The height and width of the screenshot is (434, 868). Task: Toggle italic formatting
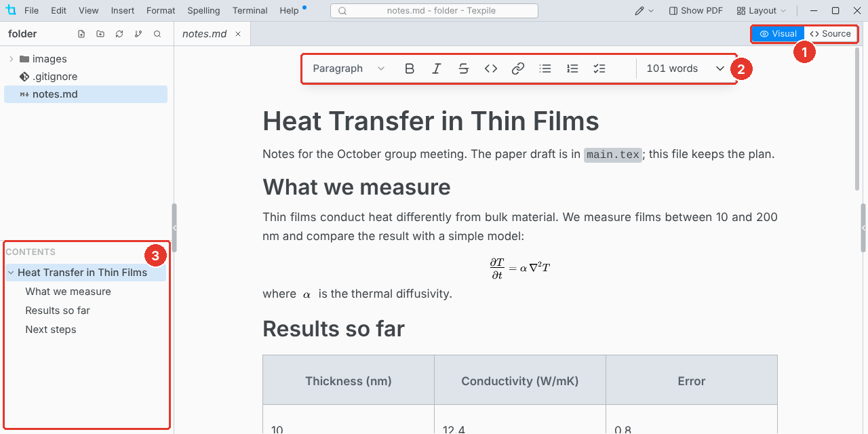(437, 68)
